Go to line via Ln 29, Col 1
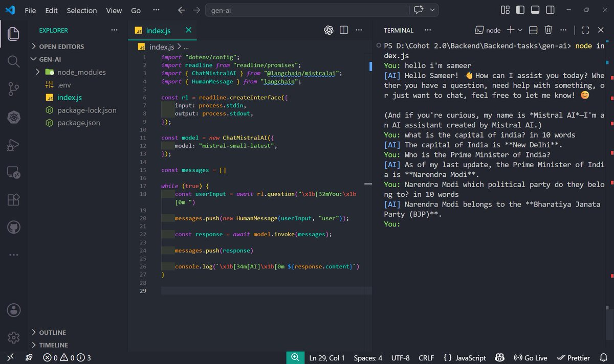614x364 pixels. [327, 358]
